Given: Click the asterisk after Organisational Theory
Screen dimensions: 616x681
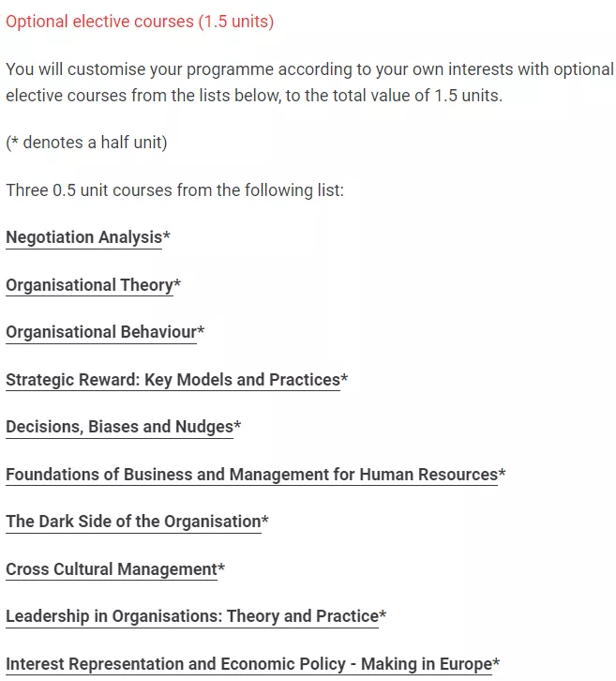Looking at the screenshot, I should pyautogui.click(x=177, y=283).
